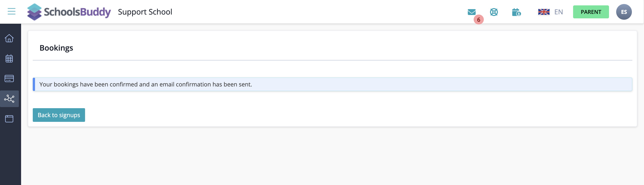The width and height of the screenshot is (644, 185).
Task: Go to Home in the sidebar
Action: coord(9,38)
